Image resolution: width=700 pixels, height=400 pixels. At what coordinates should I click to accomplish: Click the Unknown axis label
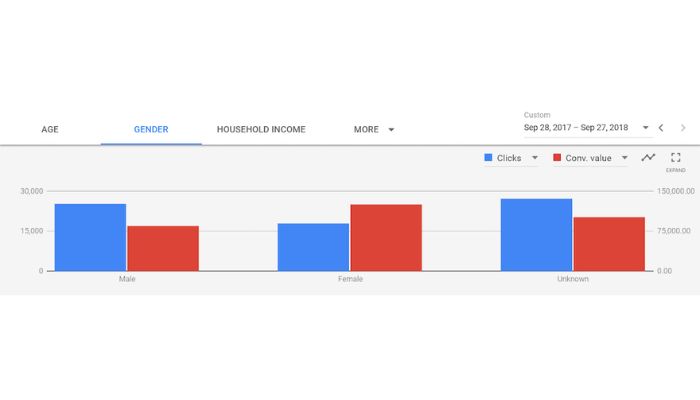(x=573, y=279)
